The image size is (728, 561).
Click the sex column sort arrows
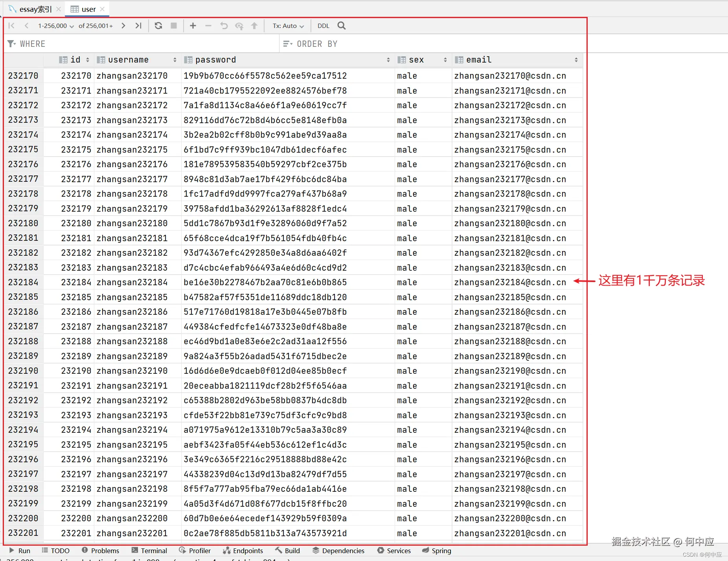445,60
